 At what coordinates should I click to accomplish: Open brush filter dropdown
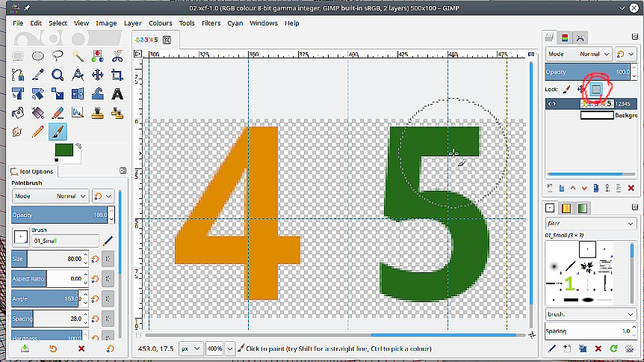pyautogui.click(x=591, y=224)
